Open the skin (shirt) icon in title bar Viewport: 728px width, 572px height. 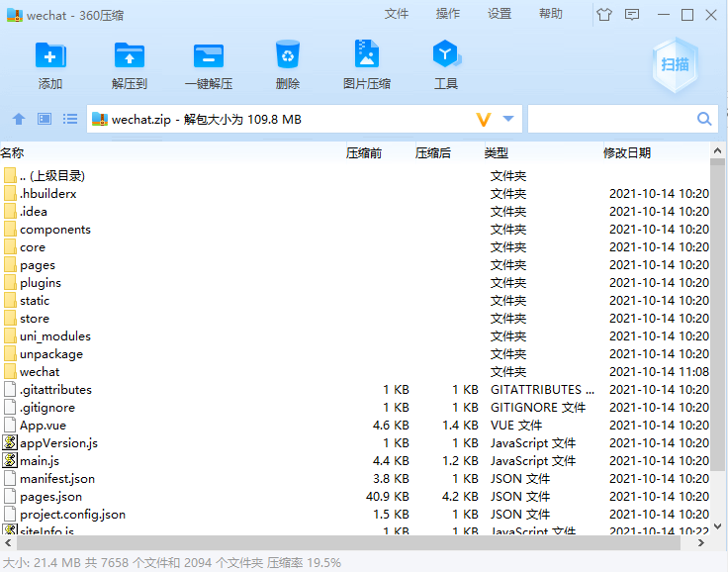coord(604,15)
